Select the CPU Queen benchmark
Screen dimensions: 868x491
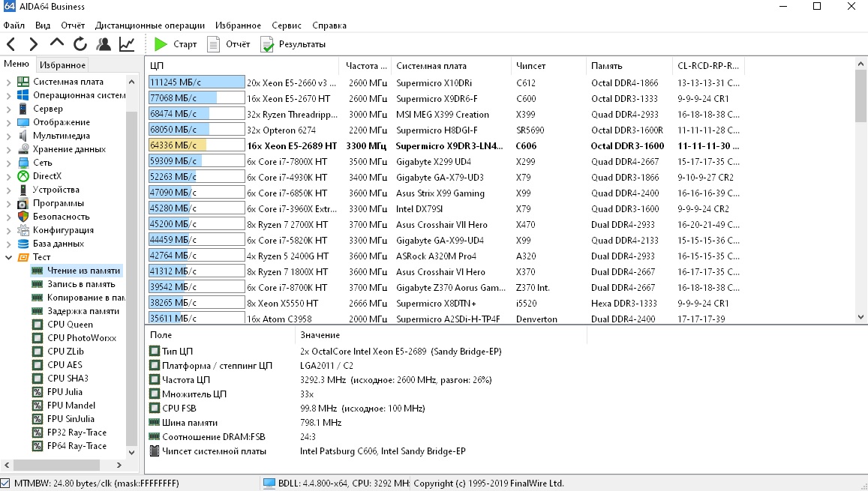(70, 325)
